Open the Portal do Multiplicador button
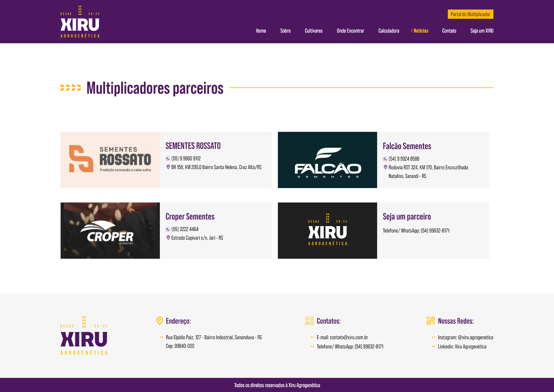The width and height of the screenshot is (554, 392). coord(470,14)
